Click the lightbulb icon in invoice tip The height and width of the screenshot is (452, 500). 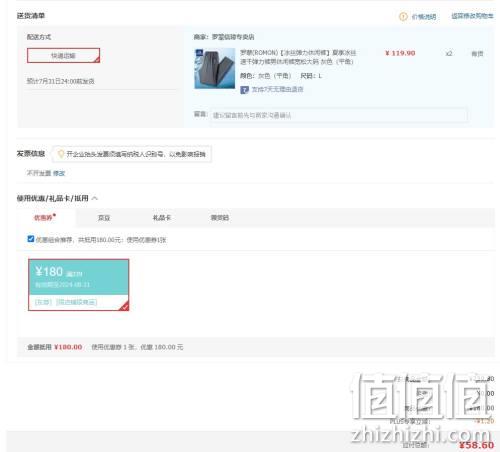click(x=61, y=154)
